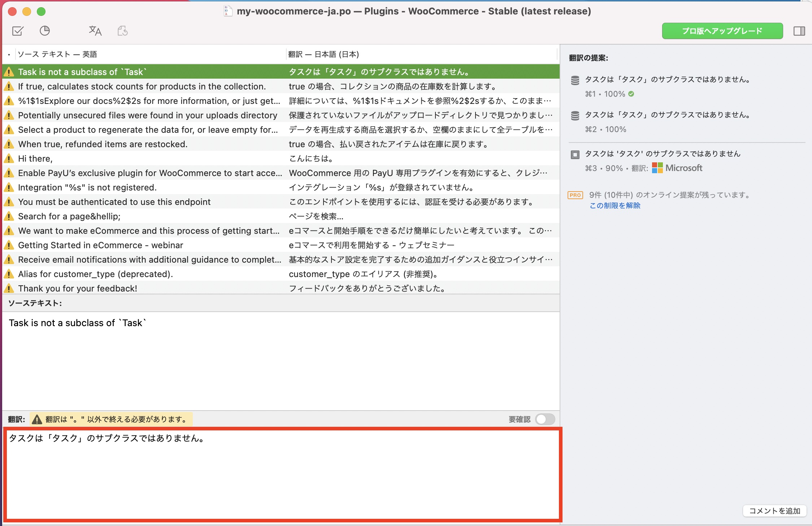Select row 'We want to make eCommerce'
Viewport: 812px width, 526px height.
(281, 231)
